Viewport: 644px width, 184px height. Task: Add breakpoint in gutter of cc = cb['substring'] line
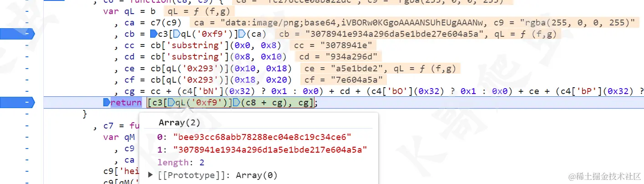point(27,45)
